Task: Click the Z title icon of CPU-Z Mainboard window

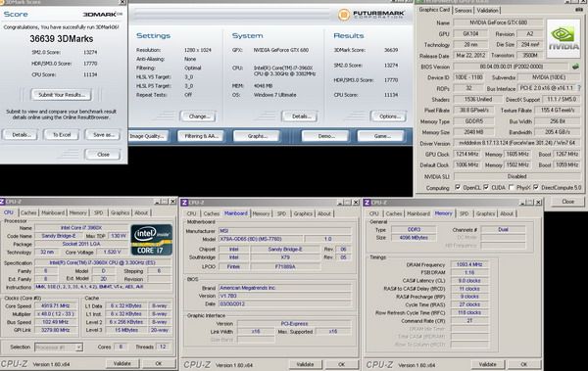Action: point(184,203)
